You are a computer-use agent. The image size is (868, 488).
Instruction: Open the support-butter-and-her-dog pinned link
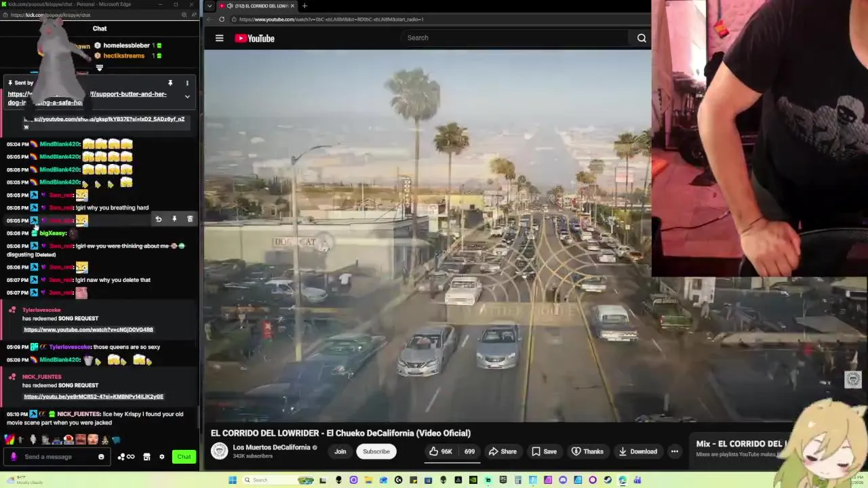87,98
